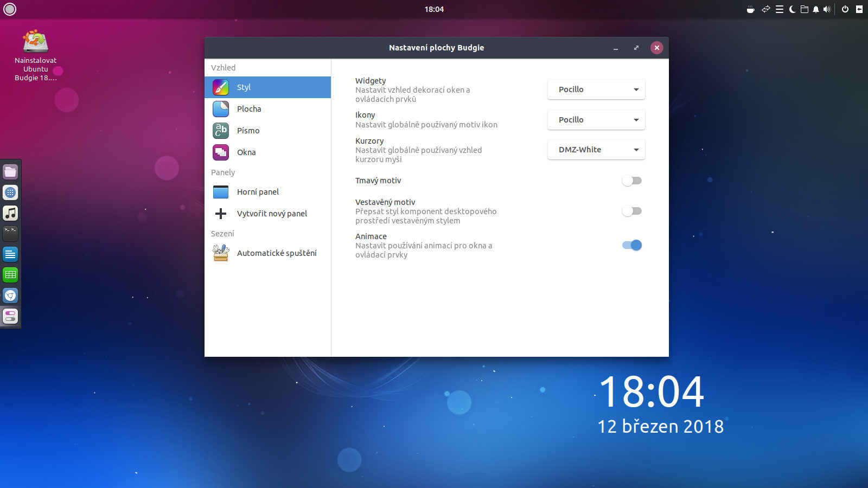Click the date 12 březen 2018 on desktop
The height and width of the screenshot is (488, 868).
[x=660, y=427]
